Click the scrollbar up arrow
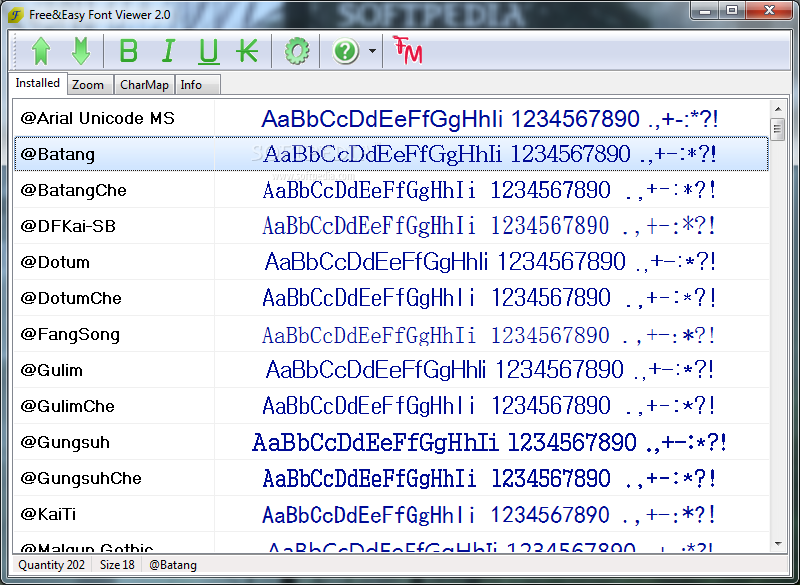 coord(778,109)
